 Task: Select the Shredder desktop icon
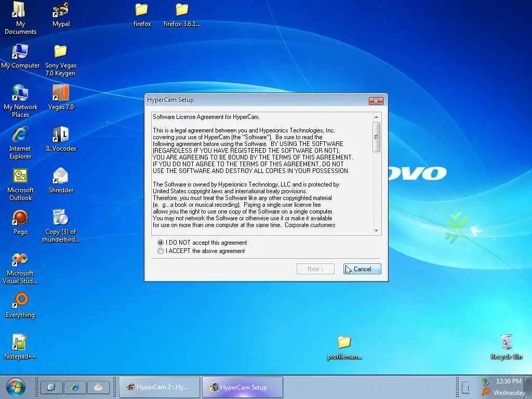point(61,180)
